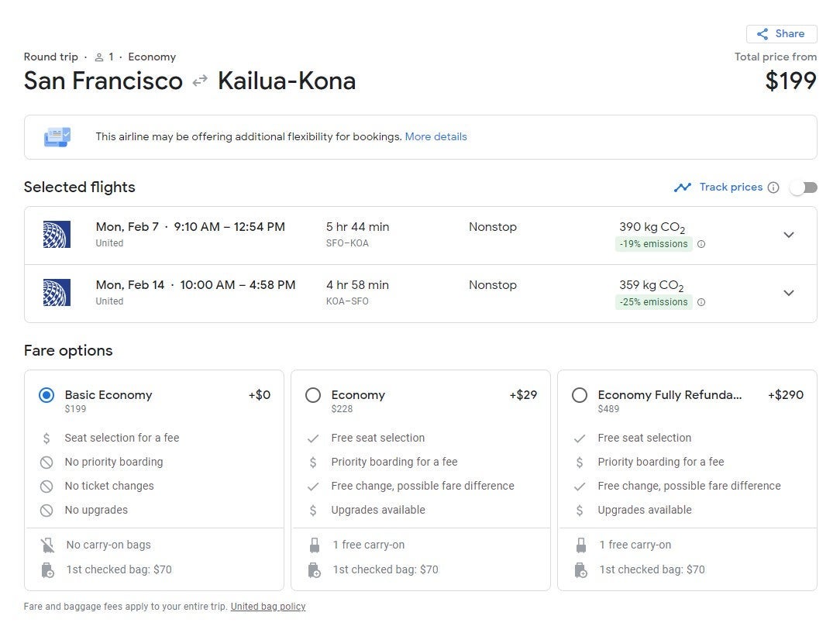Click the No carry-on bags icon
Screen dimensions: 840x626
click(x=47, y=545)
